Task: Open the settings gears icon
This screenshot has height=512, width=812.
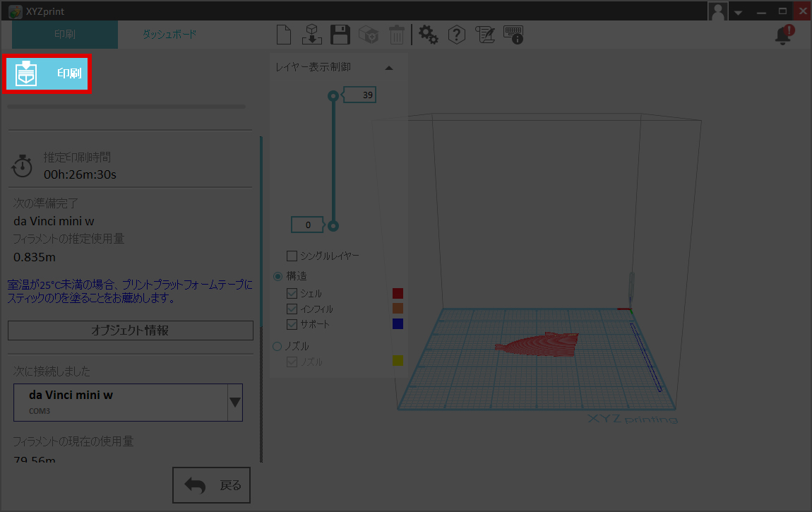Action: coord(429,35)
